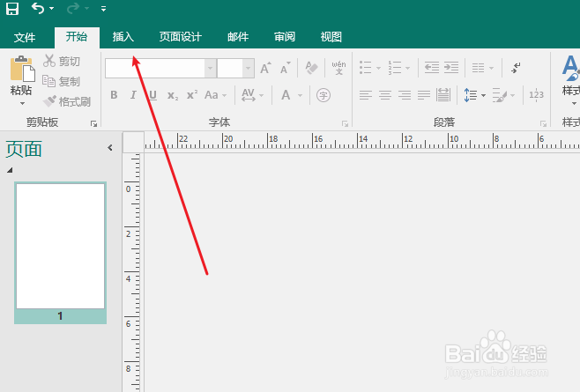580x392 pixels.
Task: Click the columns layout icon
Action: (479, 68)
